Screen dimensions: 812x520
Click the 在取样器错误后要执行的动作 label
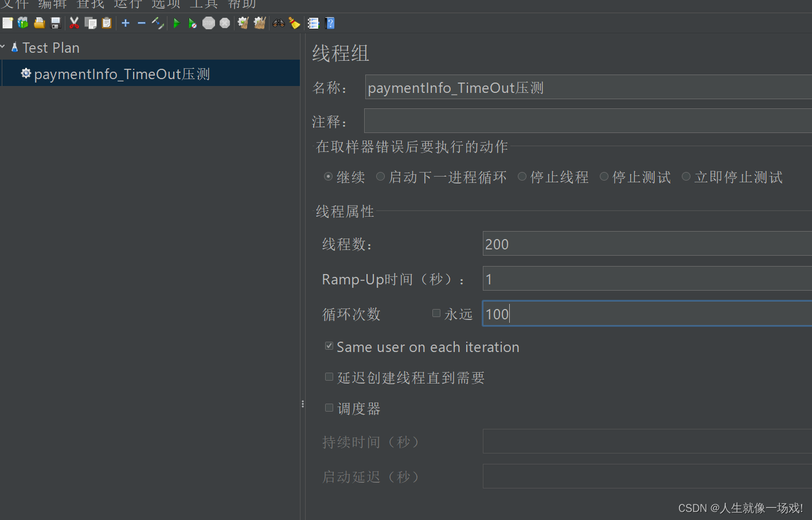pyautogui.click(x=412, y=147)
